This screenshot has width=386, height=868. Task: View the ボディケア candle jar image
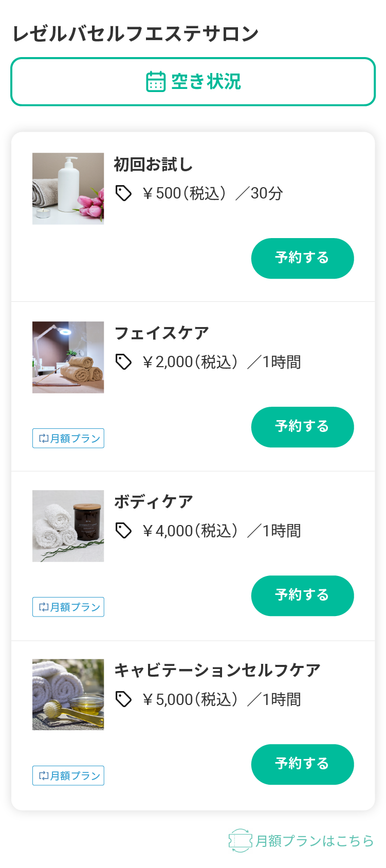coord(68,526)
